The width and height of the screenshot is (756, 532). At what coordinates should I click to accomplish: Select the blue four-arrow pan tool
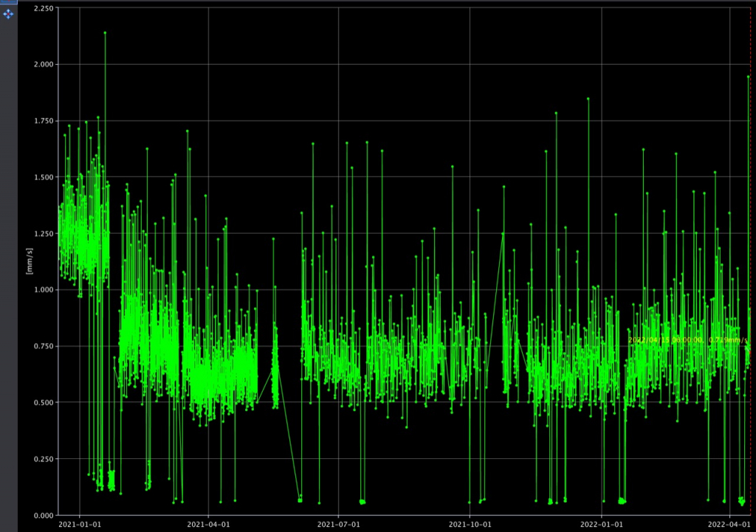(8, 14)
